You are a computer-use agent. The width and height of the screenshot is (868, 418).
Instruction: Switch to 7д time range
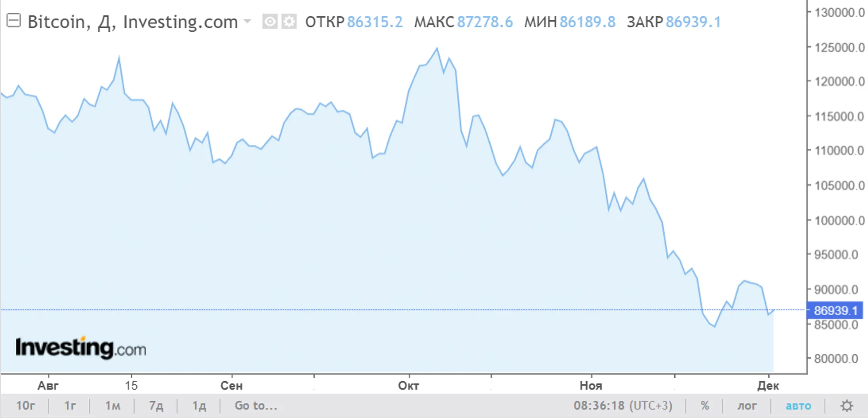tap(156, 406)
